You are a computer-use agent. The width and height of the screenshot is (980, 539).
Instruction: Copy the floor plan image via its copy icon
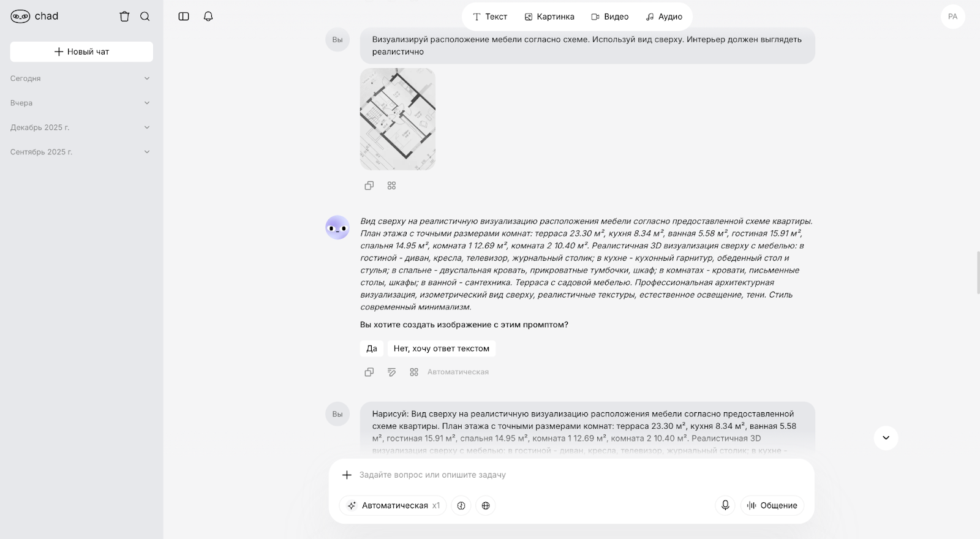(x=369, y=185)
